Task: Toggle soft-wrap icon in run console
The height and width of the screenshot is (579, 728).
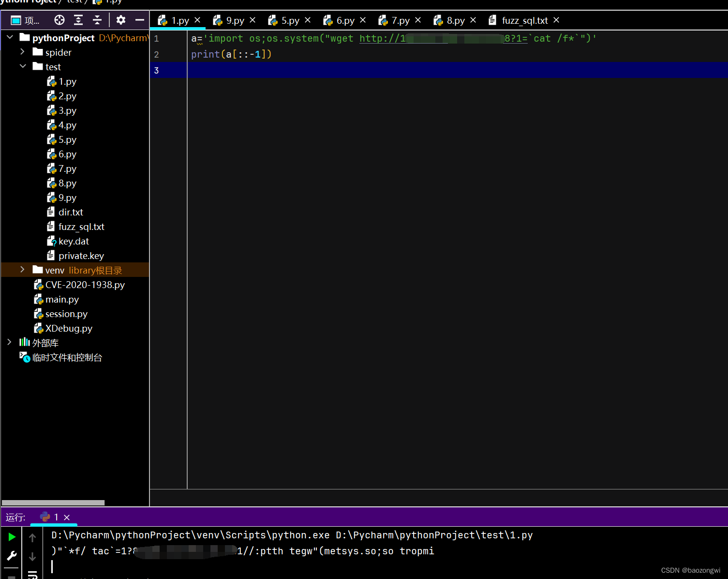Action: (x=32, y=575)
